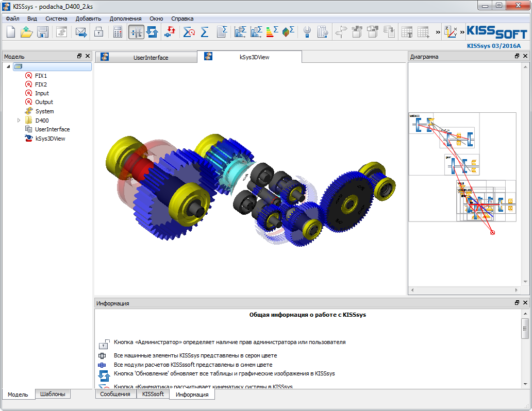The image size is (532, 411).
Task: Click the table with T text icon
Action: (x=407, y=32)
